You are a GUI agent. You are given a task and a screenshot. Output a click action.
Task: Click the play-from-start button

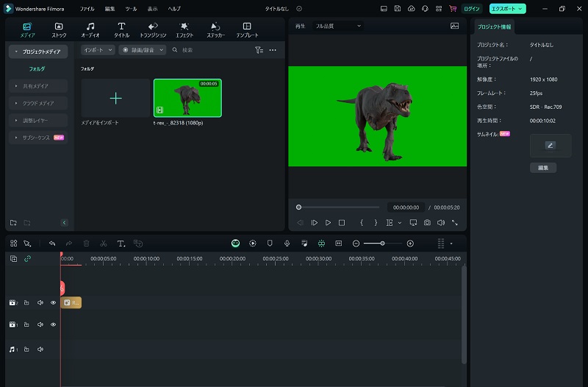[x=315, y=223]
